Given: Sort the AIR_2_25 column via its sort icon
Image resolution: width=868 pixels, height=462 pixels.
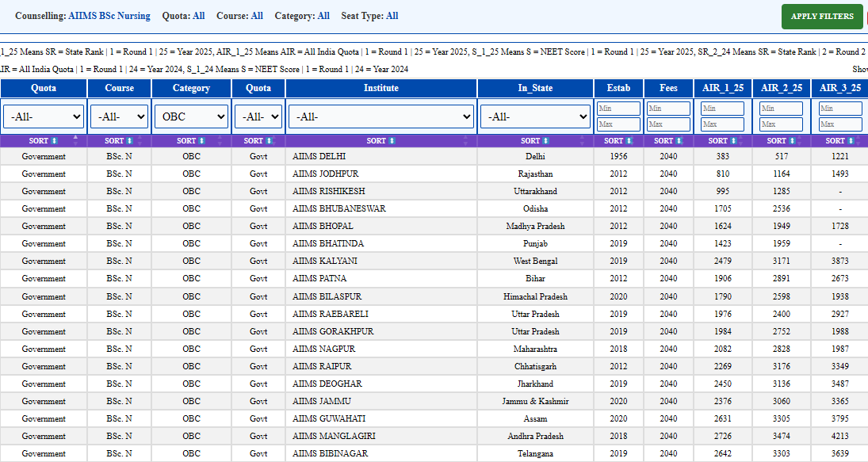Looking at the screenshot, I should point(792,141).
